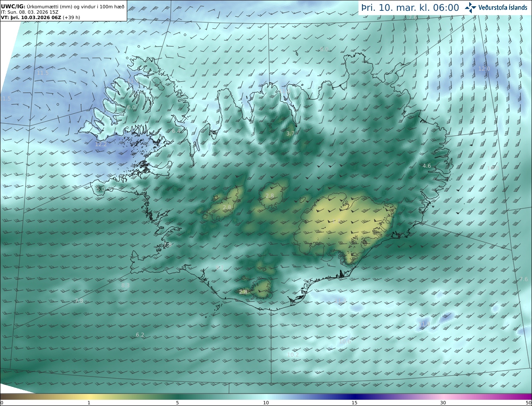Click the '2.8' value on the southernmost glacier

(244, 292)
